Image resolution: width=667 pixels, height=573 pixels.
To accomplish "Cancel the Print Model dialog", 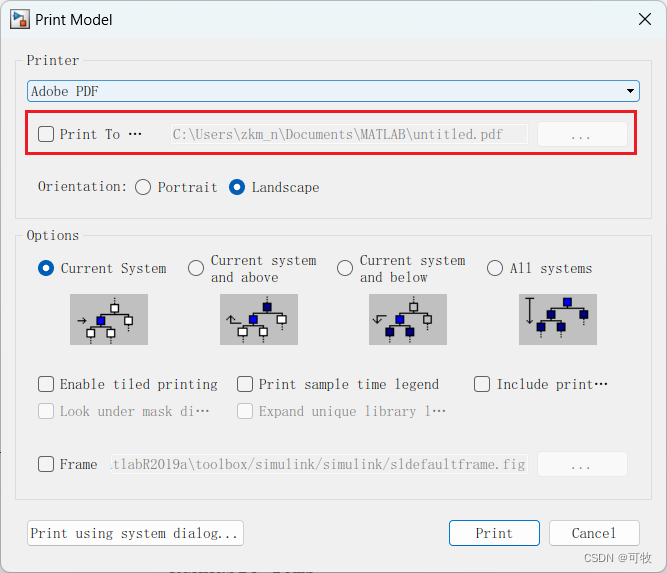I will [x=594, y=533].
